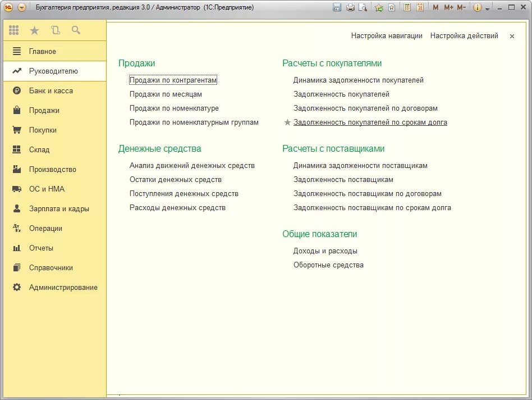Open the Оборотные средства report

[328, 265]
